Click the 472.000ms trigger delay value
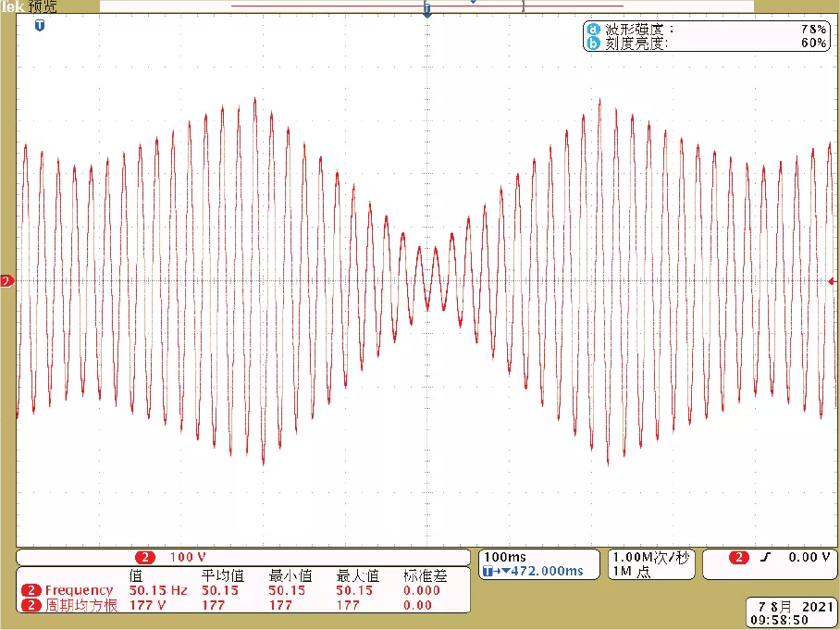The image size is (840, 630). pyautogui.click(x=547, y=571)
